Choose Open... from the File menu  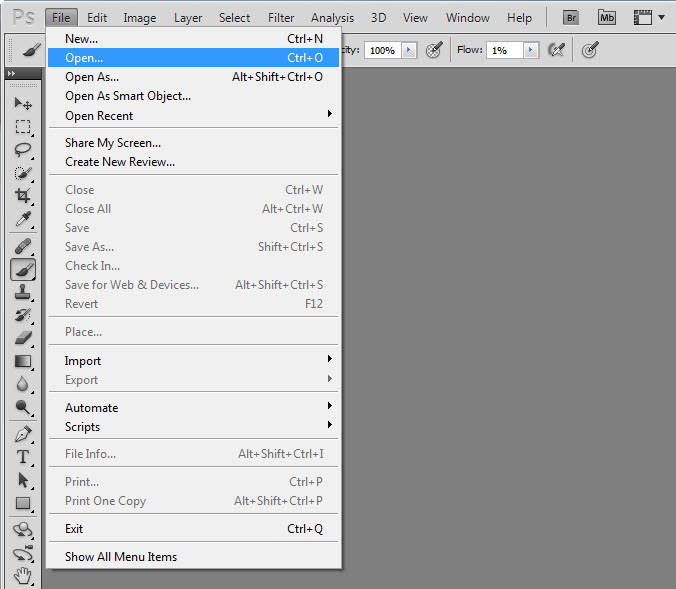pyautogui.click(x=193, y=58)
